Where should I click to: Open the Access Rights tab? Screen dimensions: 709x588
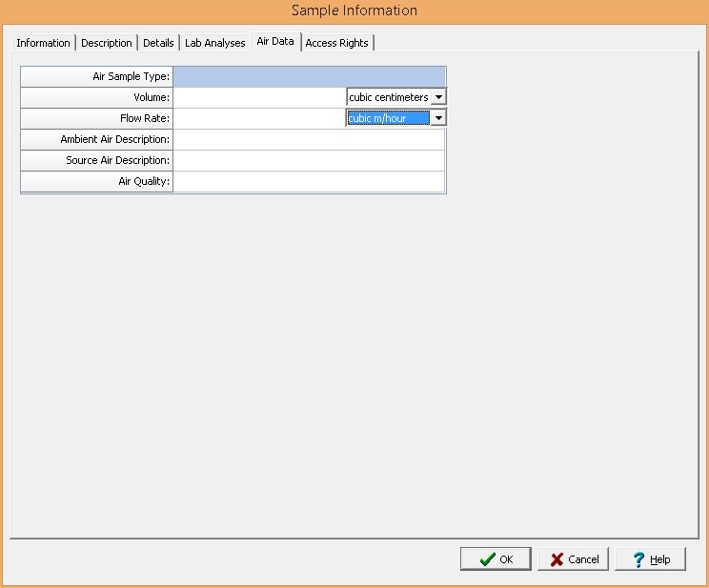coord(336,43)
